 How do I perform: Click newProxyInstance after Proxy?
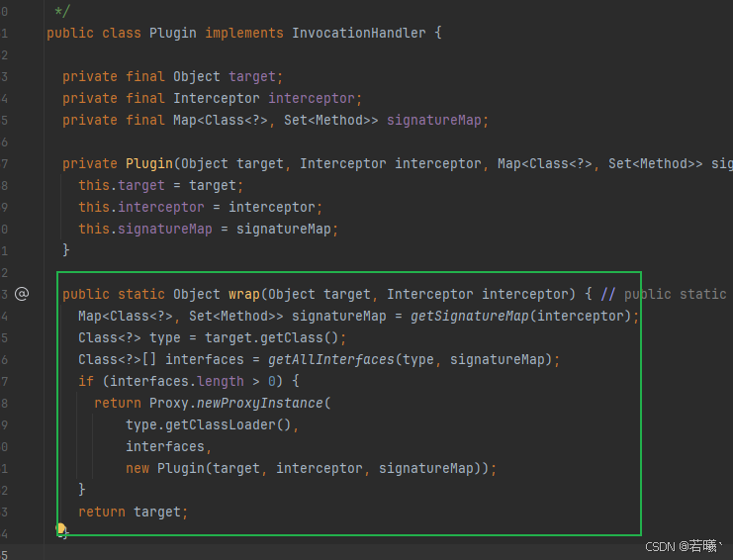260,403
